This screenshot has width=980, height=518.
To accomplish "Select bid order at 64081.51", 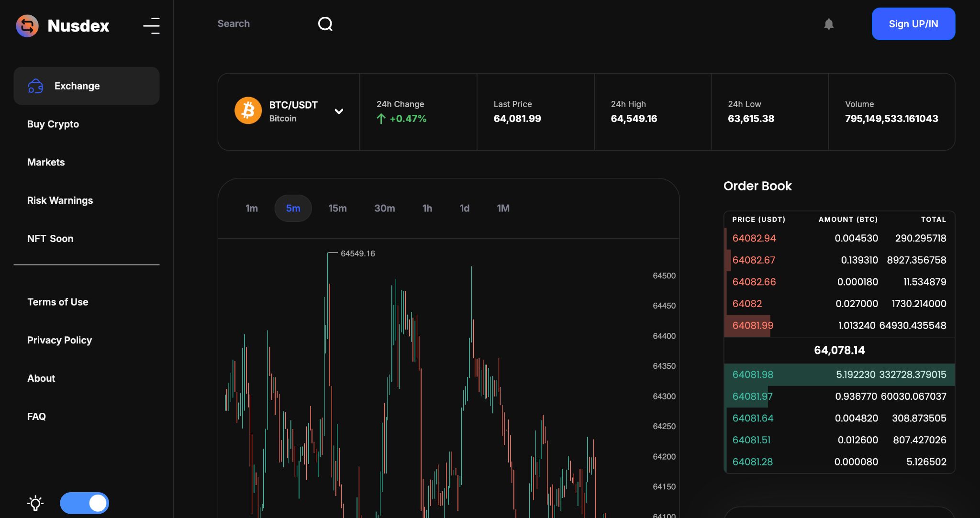I will (839, 440).
